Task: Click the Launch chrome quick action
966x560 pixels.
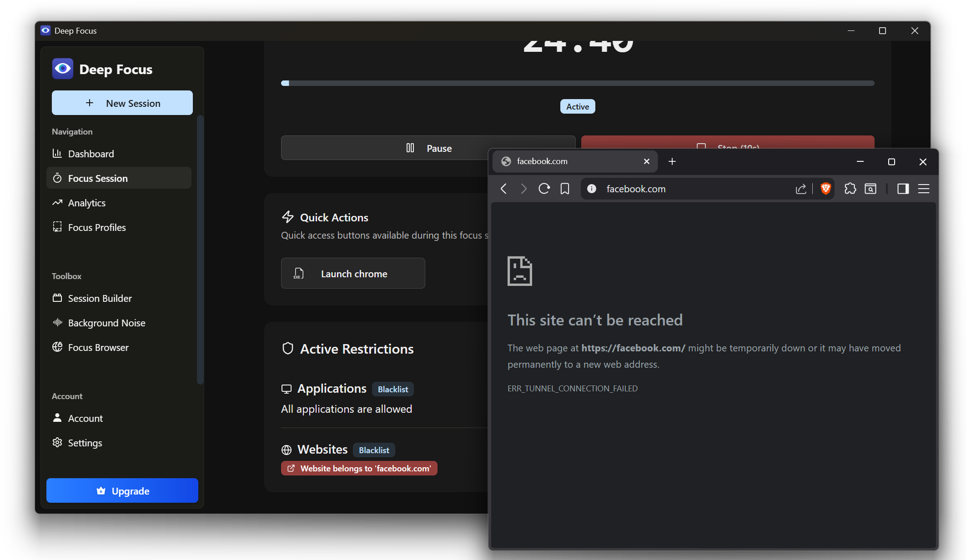Action: 353,273
